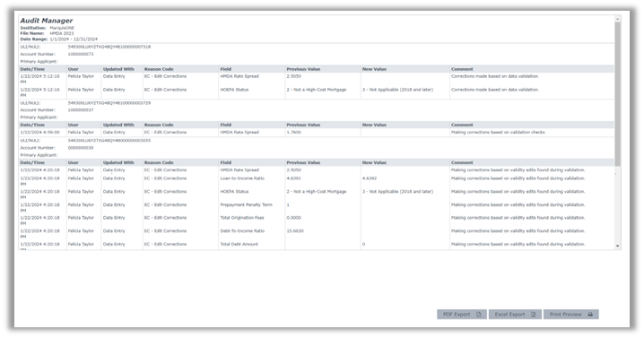The image size is (644, 338).
Task: Click the Excel Export file icon
Action: coord(533,314)
